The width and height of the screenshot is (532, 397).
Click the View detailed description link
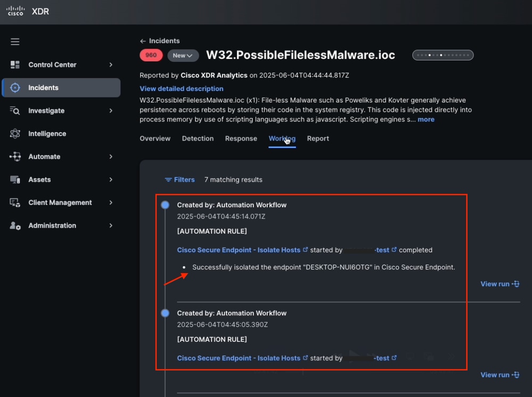click(x=182, y=88)
